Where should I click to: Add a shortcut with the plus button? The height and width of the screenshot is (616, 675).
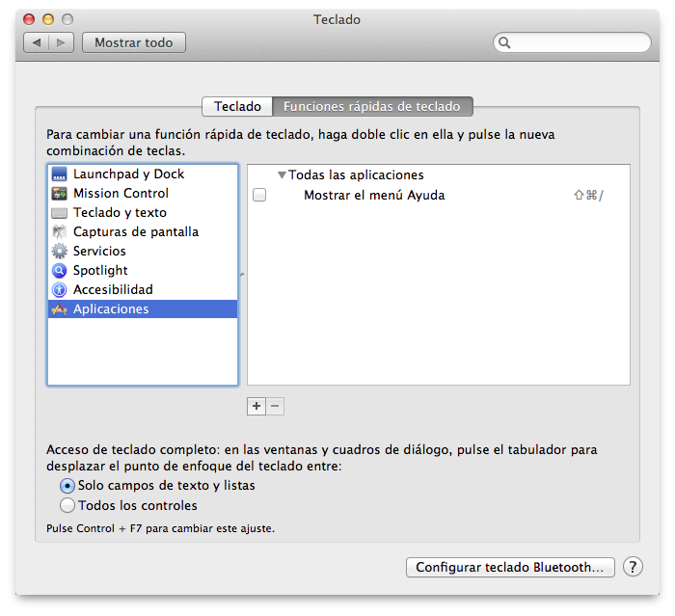[x=256, y=406]
